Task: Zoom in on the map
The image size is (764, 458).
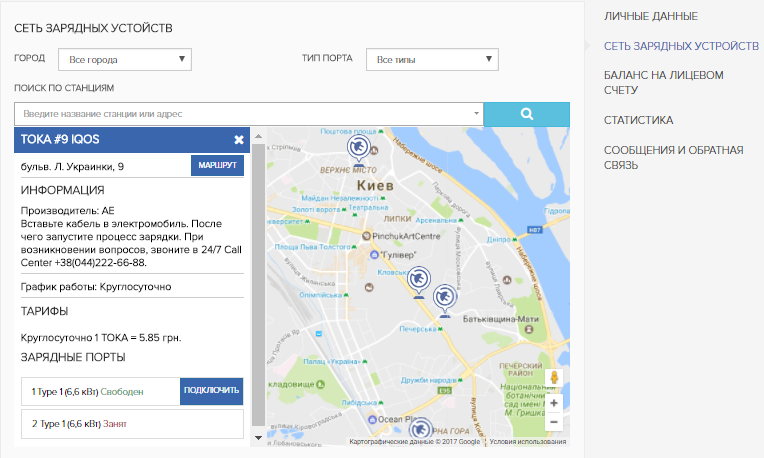Action: click(554, 403)
